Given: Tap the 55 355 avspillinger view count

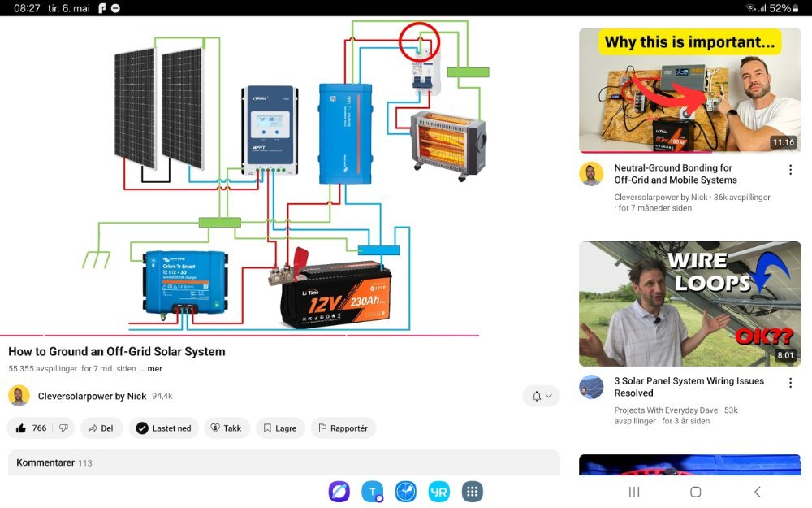Looking at the screenshot, I should click(x=43, y=368).
